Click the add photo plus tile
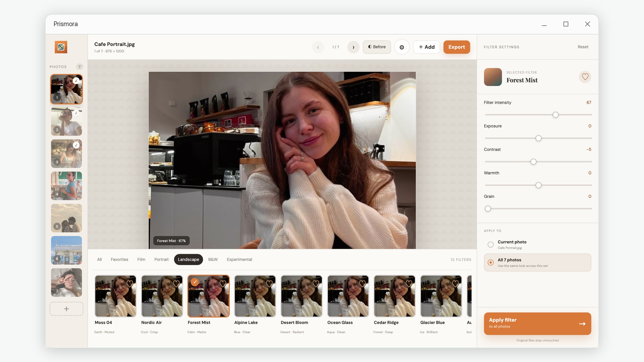 [66, 309]
